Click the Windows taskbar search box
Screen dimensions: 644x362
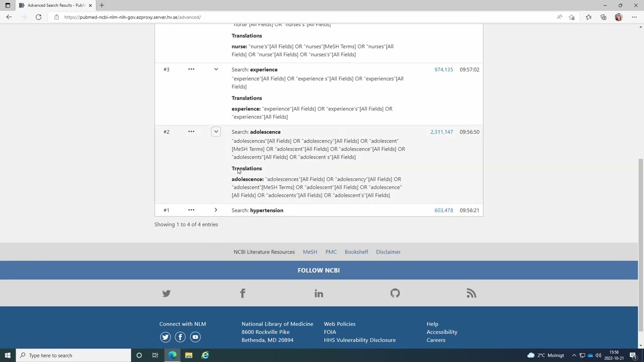point(73,355)
